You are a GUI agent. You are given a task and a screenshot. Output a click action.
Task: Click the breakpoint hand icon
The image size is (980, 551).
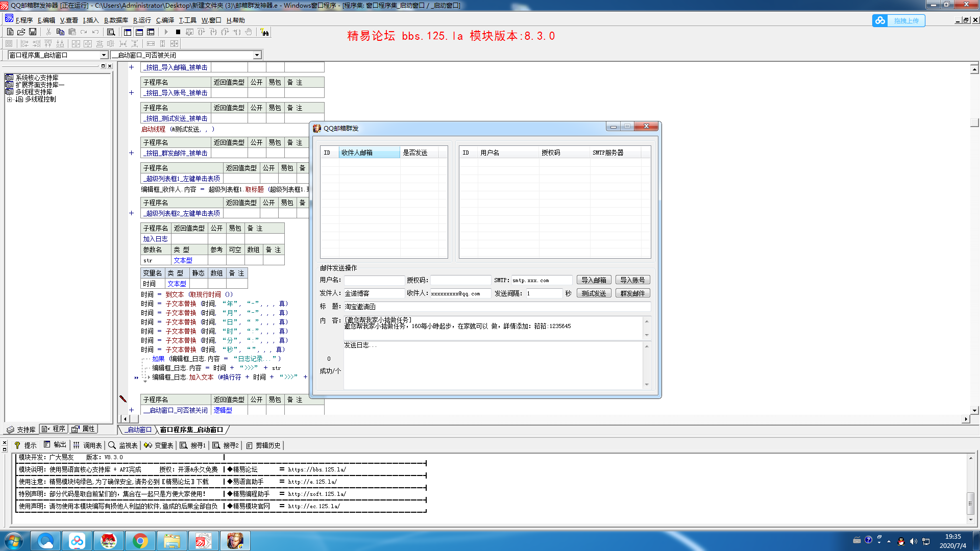coord(249,32)
